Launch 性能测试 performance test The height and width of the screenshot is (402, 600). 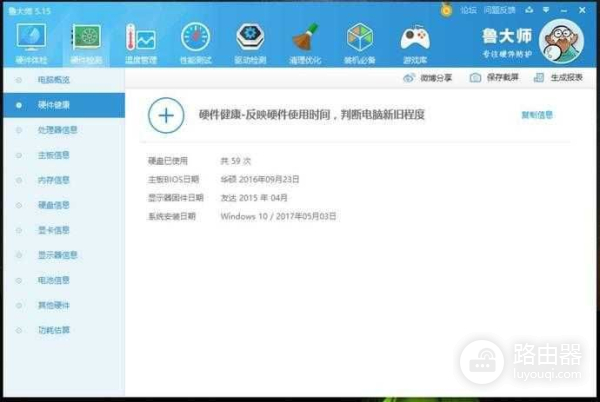coord(195,40)
